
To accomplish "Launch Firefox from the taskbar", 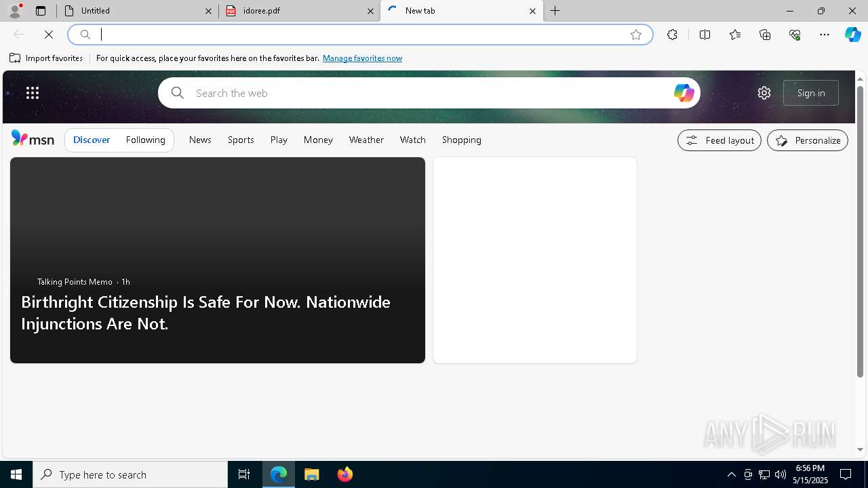I will click(344, 474).
